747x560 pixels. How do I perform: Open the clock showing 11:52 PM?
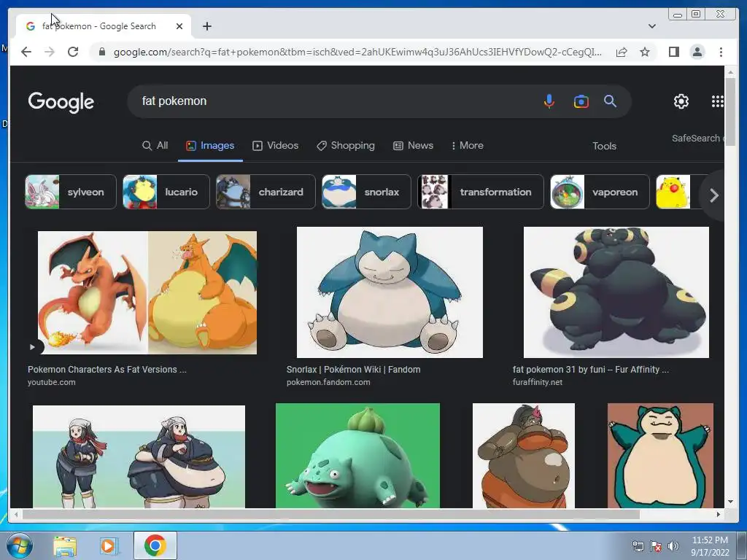(x=710, y=546)
